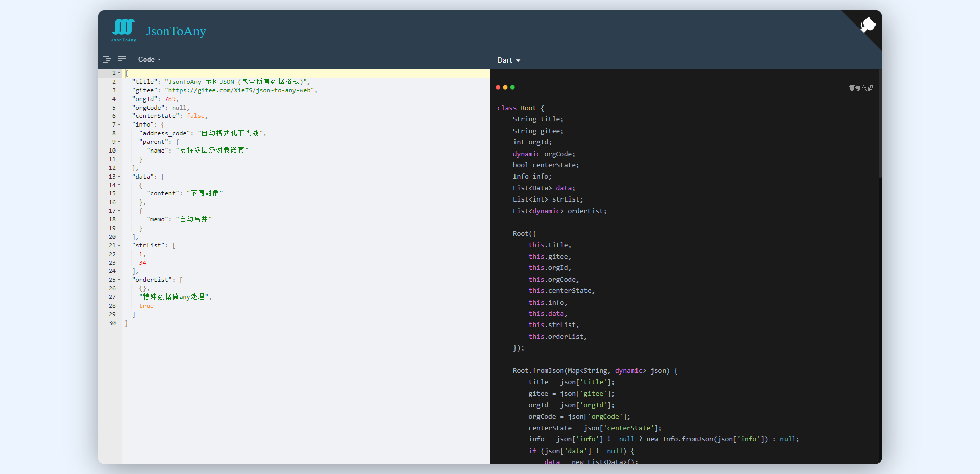Collapse the "parent" object at line 9

click(119, 142)
